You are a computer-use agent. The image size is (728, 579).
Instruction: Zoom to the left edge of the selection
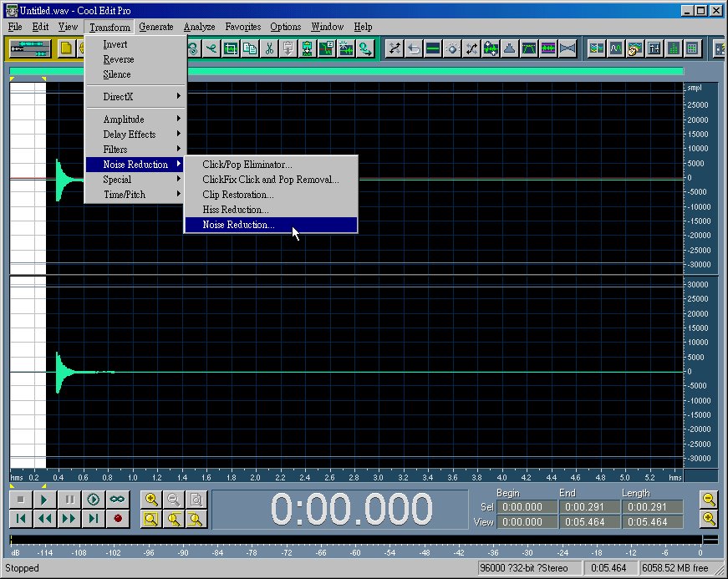coord(174,519)
